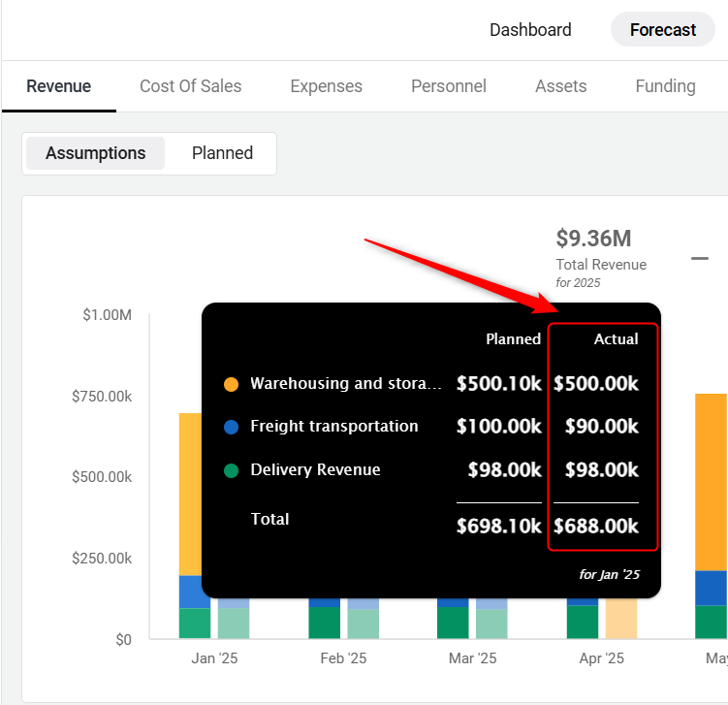
Task: Open the Personnel tab
Action: coord(448,86)
